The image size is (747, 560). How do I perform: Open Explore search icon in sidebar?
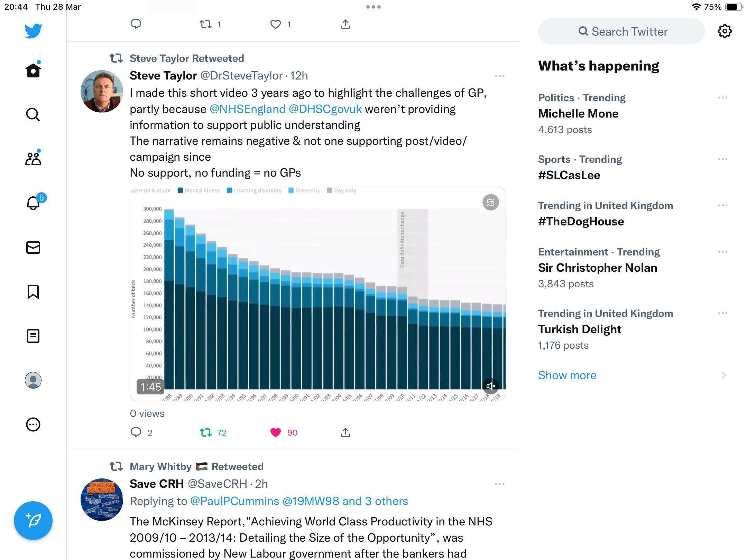point(33,114)
